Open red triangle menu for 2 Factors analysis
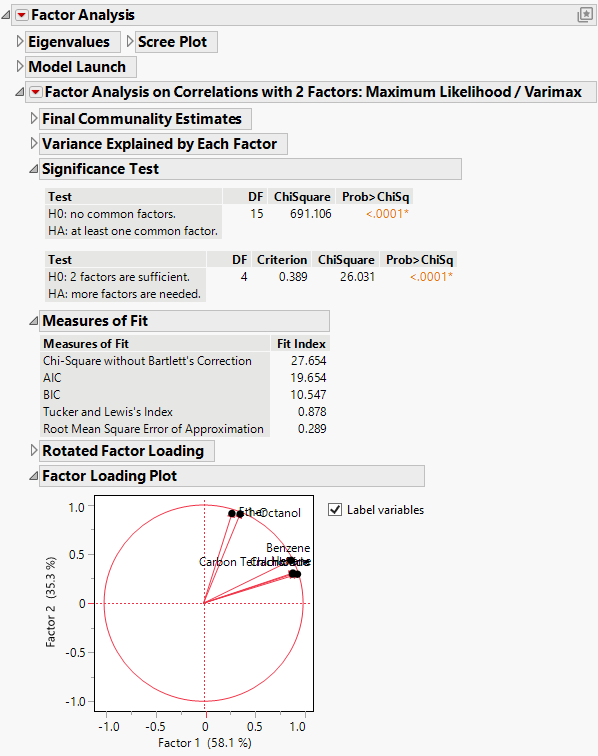598x756 pixels. (x=35, y=92)
